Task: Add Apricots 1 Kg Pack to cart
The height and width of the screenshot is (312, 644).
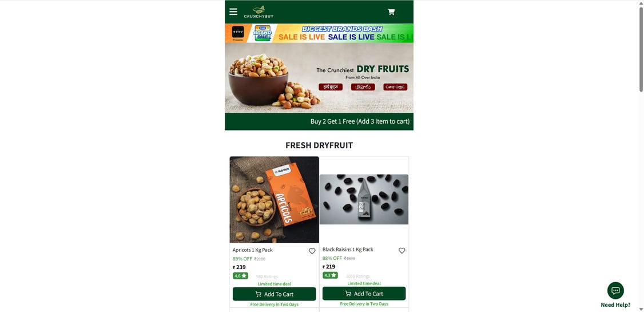Action: (x=275, y=294)
